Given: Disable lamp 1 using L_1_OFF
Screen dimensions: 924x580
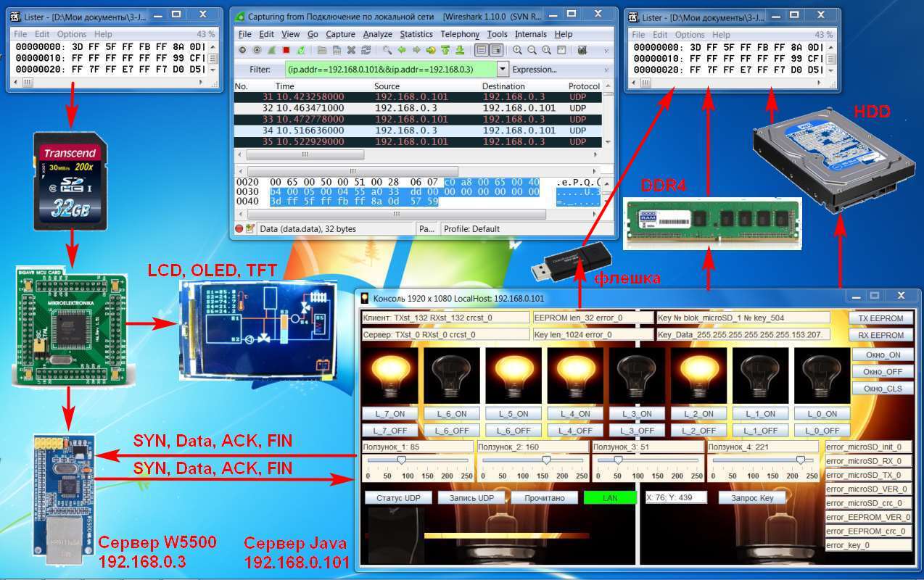Looking at the screenshot, I should [760, 430].
